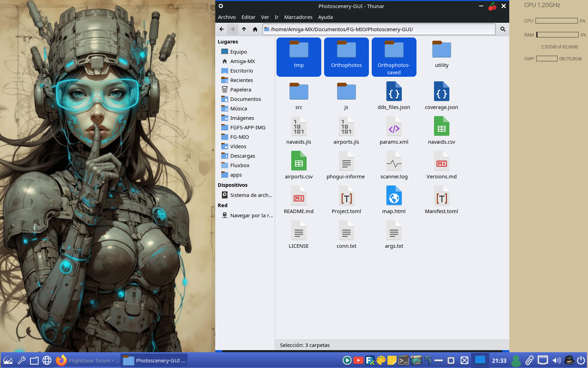Open volume control in system tray

click(556, 360)
